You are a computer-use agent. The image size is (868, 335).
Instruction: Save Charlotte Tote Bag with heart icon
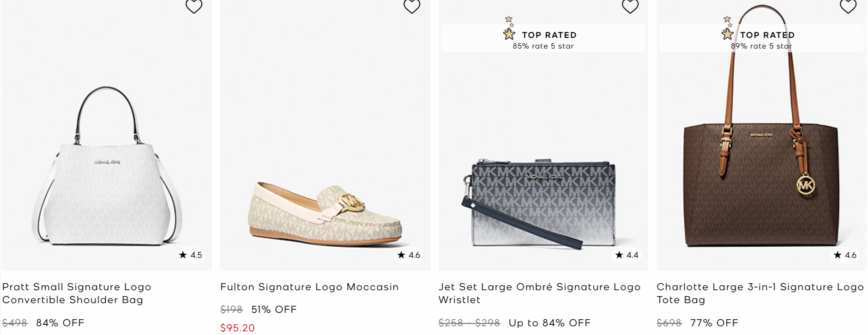848,6
